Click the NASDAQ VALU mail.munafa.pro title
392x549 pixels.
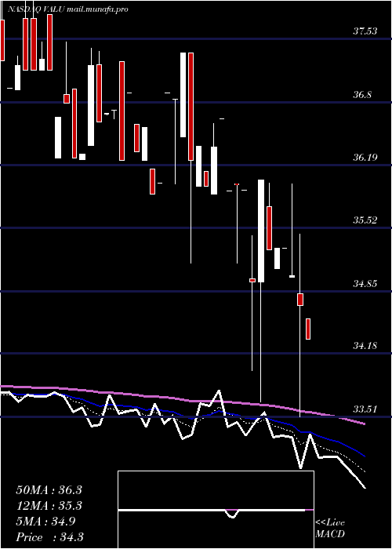click(67, 9)
